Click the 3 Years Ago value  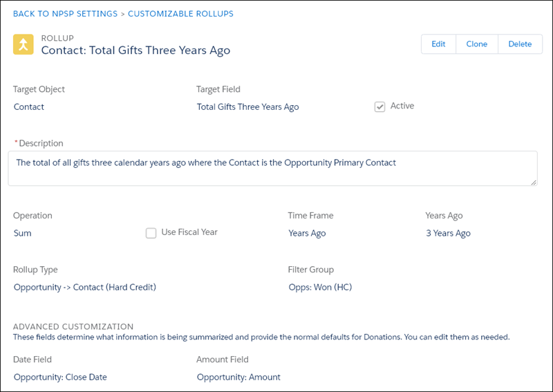click(448, 233)
